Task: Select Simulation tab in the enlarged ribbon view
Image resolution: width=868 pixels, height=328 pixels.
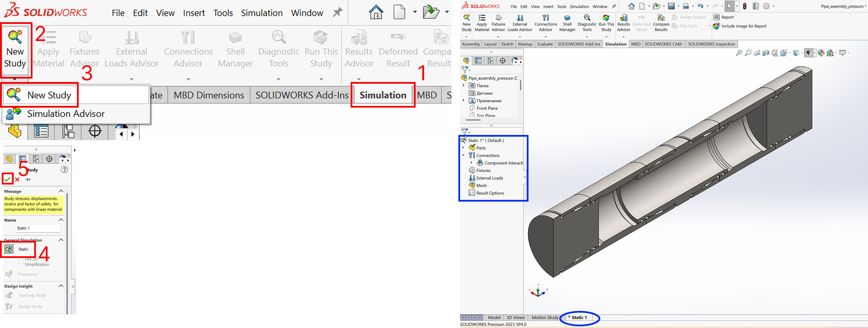Action: pos(383,95)
